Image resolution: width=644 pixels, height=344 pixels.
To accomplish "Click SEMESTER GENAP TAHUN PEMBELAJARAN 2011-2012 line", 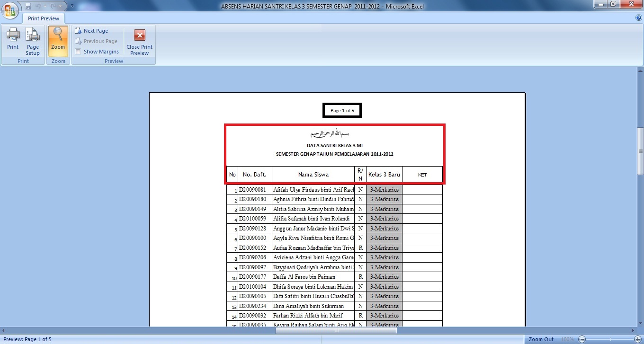I will click(334, 154).
